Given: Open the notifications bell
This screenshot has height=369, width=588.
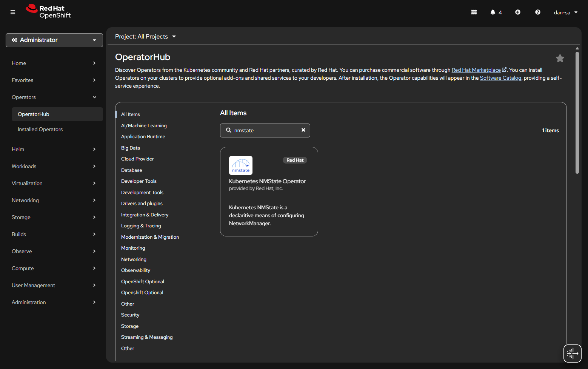Looking at the screenshot, I should 493,12.
